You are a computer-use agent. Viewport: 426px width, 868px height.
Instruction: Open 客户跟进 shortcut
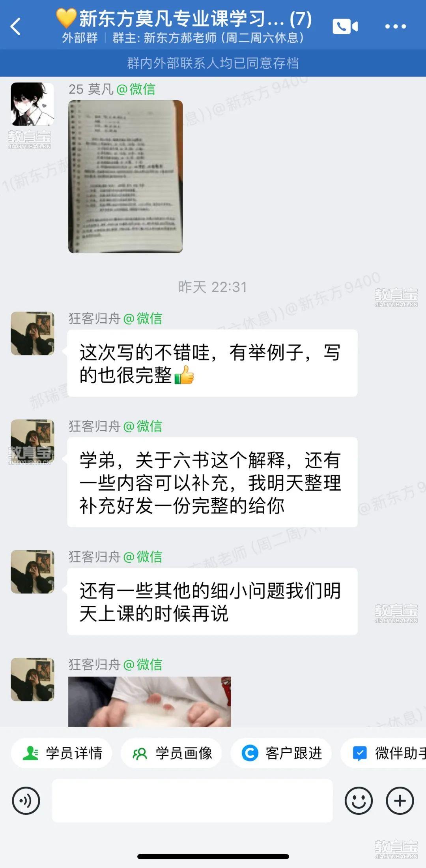click(x=281, y=753)
